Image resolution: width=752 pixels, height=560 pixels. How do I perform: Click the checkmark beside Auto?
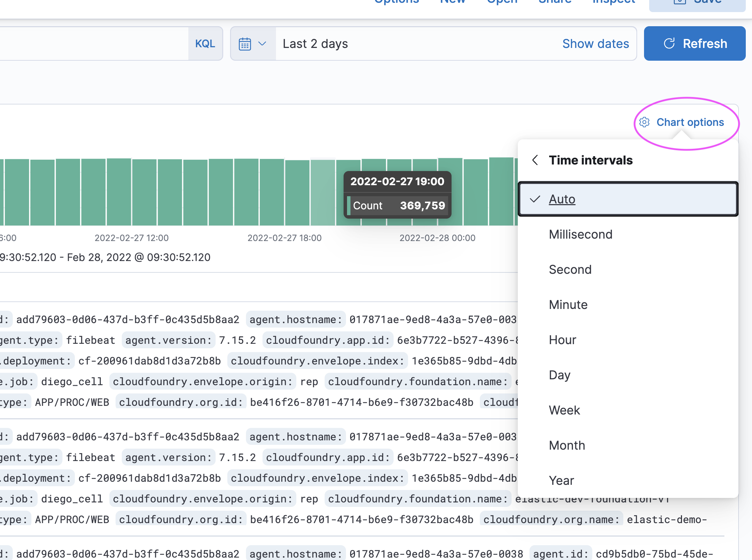tap(535, 199)
